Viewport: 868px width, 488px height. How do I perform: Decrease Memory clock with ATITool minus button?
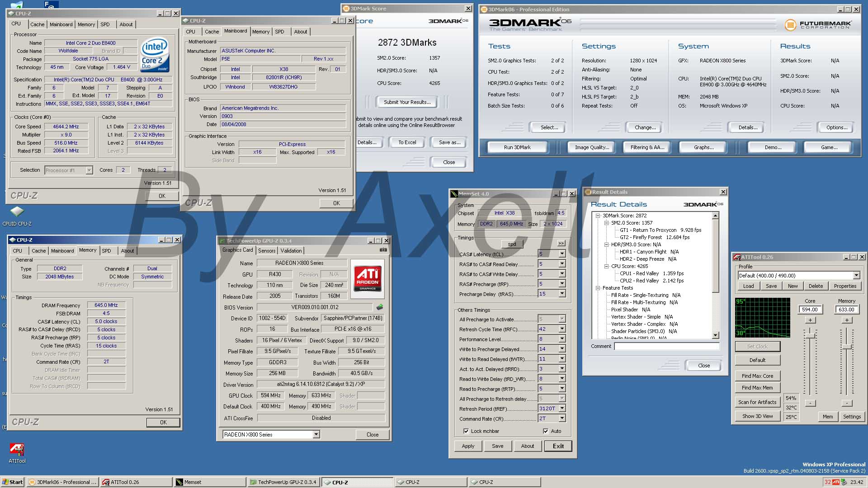847,403
